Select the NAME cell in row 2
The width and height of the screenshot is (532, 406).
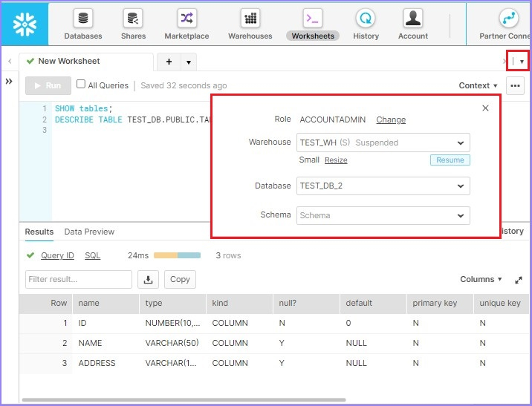pyautogui.click(x=106, y=343)
